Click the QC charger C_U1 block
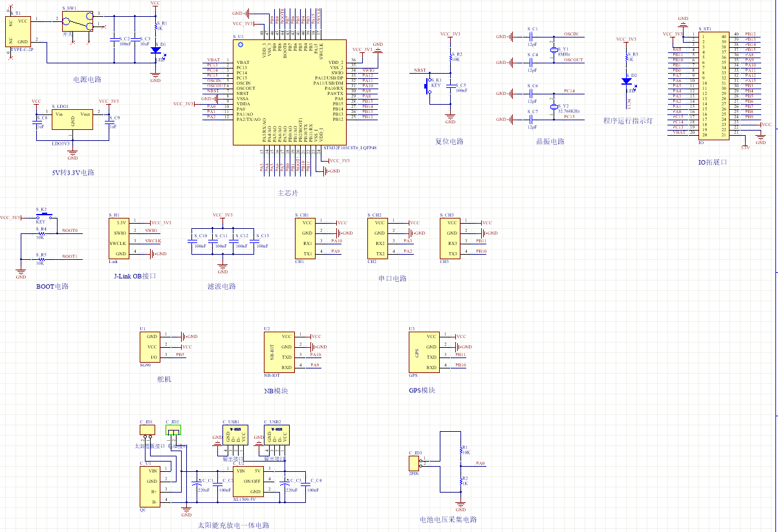The image size is (778, 532). [x=150, y=486]
